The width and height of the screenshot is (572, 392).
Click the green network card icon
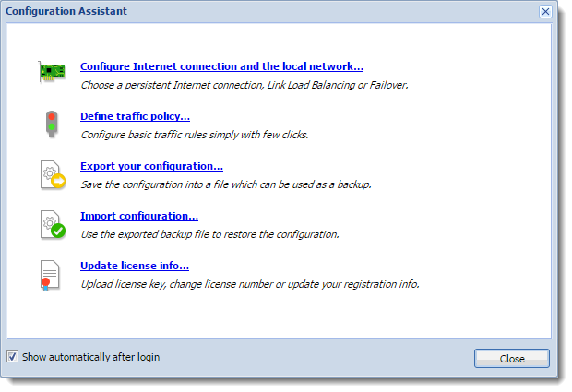pos(53,71)
